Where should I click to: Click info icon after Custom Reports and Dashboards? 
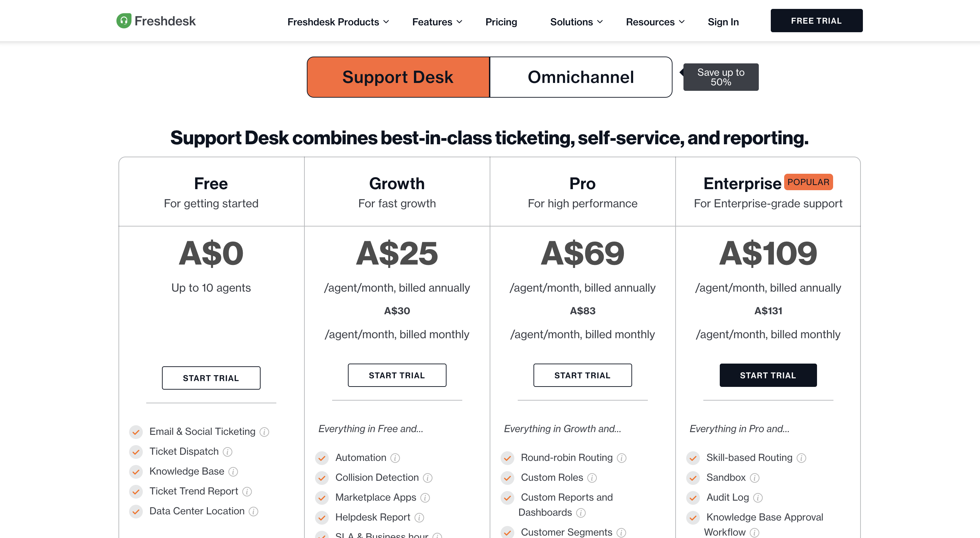coord(581,513)
